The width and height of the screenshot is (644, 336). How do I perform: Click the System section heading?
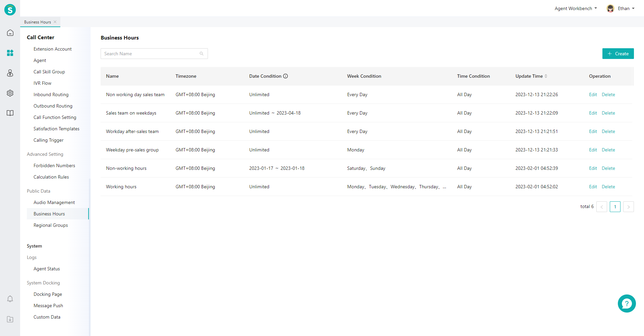35,246
